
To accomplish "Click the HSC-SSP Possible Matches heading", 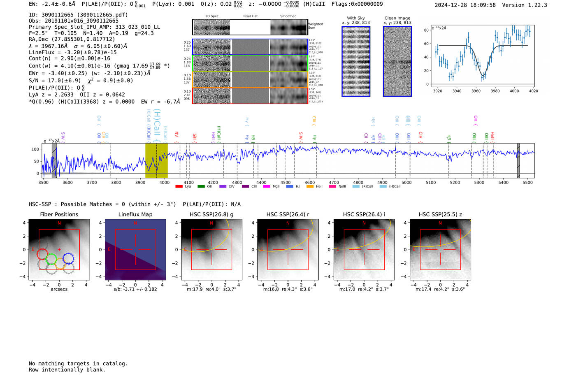I will click(x=135, y=204).
